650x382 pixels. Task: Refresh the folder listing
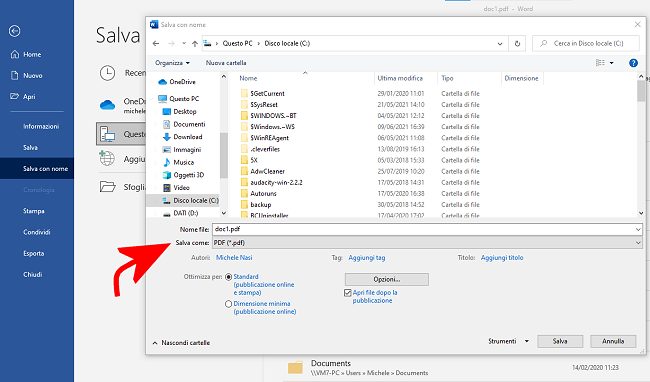517,44
